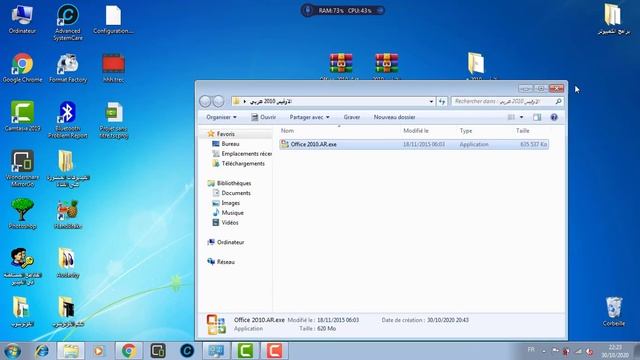This screenshot has width=640, height=360.
Task: Click Nouveau dossier in toolbar
Action: coord(394,117)
